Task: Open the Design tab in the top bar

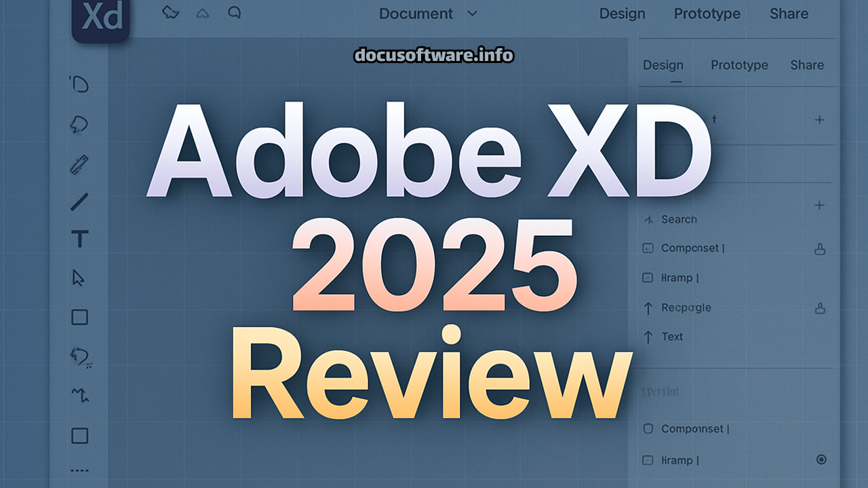Action: click(x=622, y=14)
